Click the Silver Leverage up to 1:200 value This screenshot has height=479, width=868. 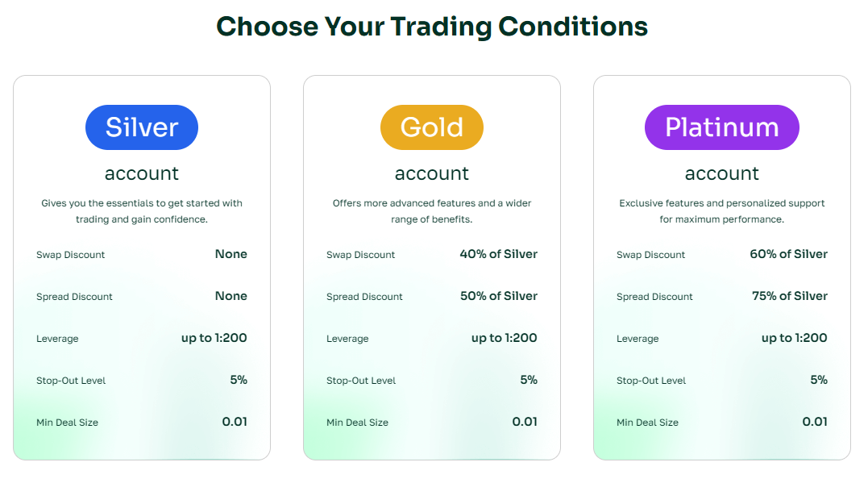pos(214,338)
